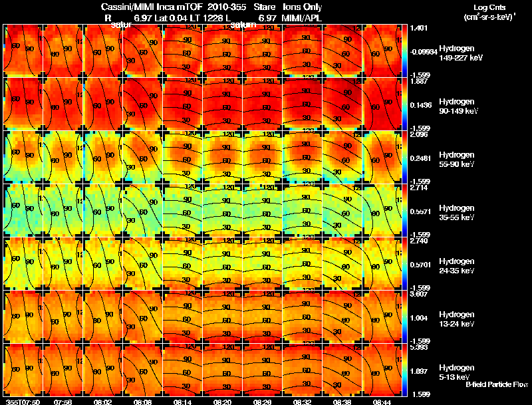Click the "08:38" time axis label

click(x=342, y=402)
